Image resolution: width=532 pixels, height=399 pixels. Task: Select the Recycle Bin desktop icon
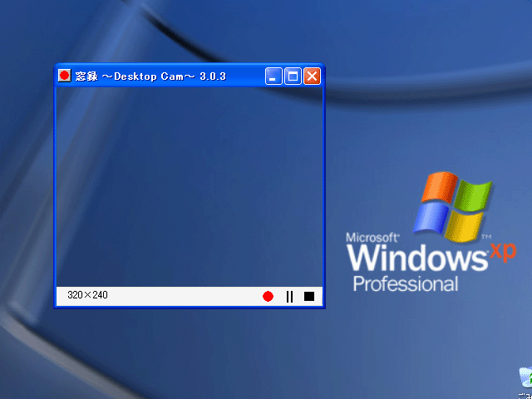[525, 382]
